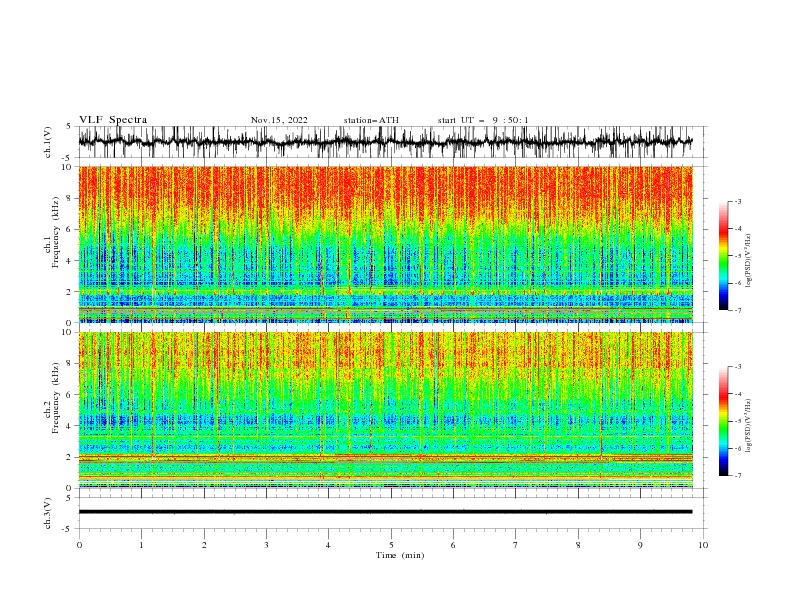
Task: Click the '7' tick on the time axis
Action: click(x=516, y=545)
